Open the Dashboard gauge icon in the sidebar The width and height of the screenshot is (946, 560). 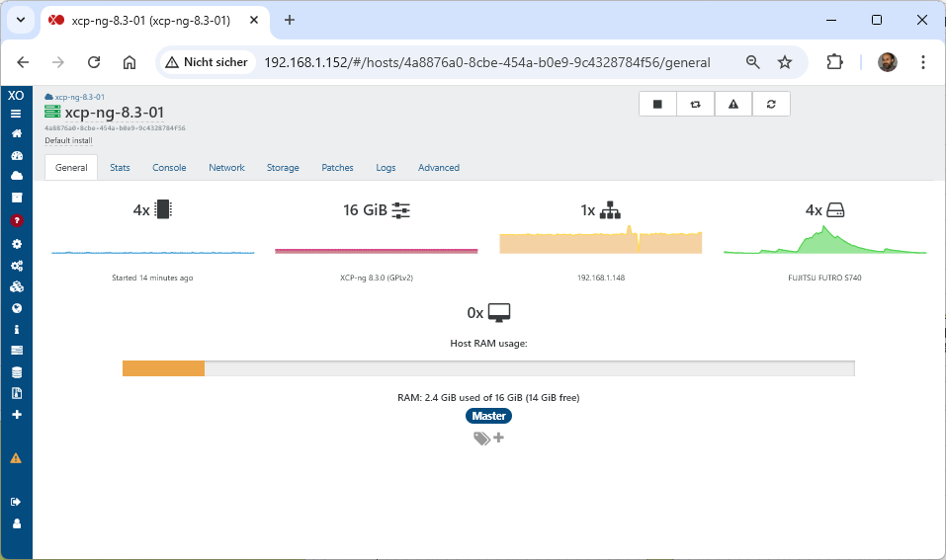click(16, 155)
